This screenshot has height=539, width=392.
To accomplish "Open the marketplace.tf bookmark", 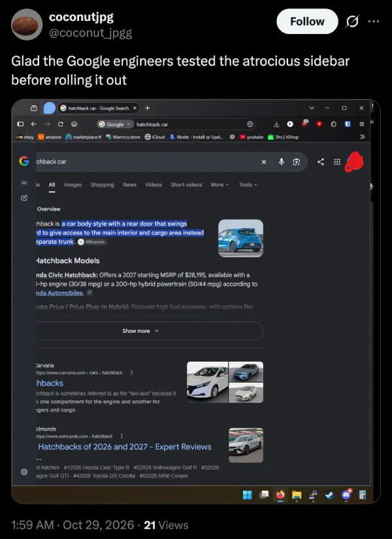I will click(x=84, y=137).
